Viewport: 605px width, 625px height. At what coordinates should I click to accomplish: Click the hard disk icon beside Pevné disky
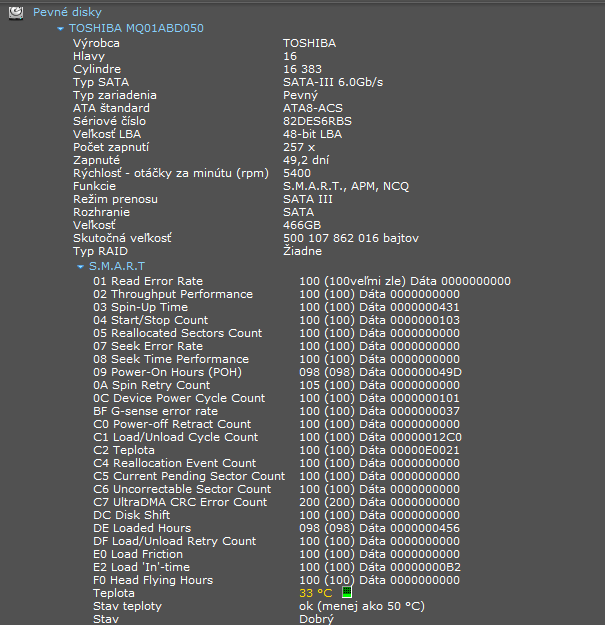tap(16, 13)
